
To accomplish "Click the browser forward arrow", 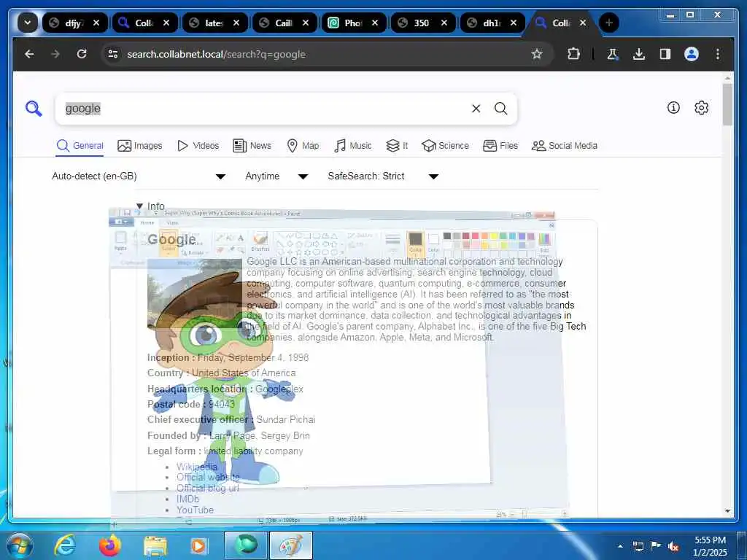I will pyautogui.click(x=55, y=54).
